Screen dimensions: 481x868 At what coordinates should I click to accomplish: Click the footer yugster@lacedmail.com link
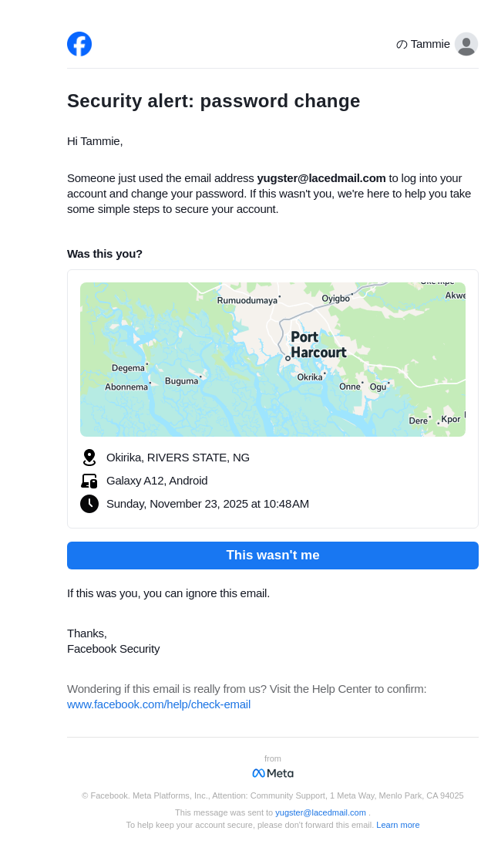[x=321, y=812]
